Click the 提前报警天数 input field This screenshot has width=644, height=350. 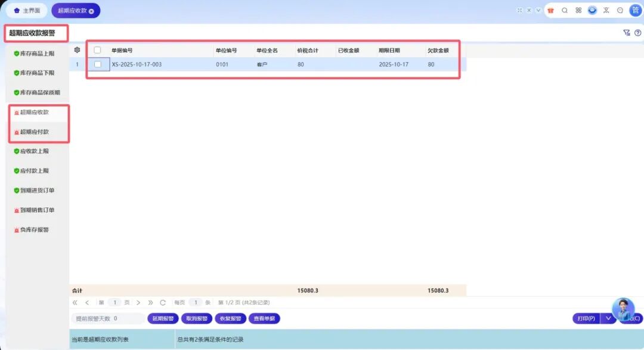pos(128,318)
